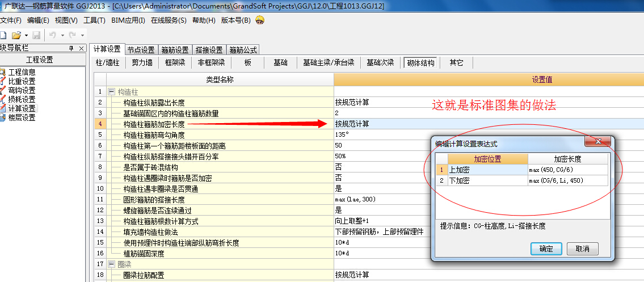The width and height of the screenshot is (644, 282).
Task: Select 损耗设置 in navigation tree
Action: coord(22,99)
